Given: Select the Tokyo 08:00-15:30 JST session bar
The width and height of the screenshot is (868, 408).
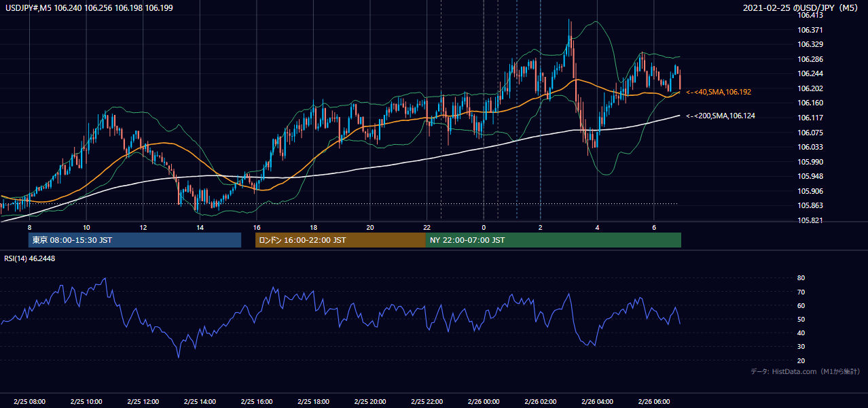Looking at the screenshot, I should coord(134,240).
